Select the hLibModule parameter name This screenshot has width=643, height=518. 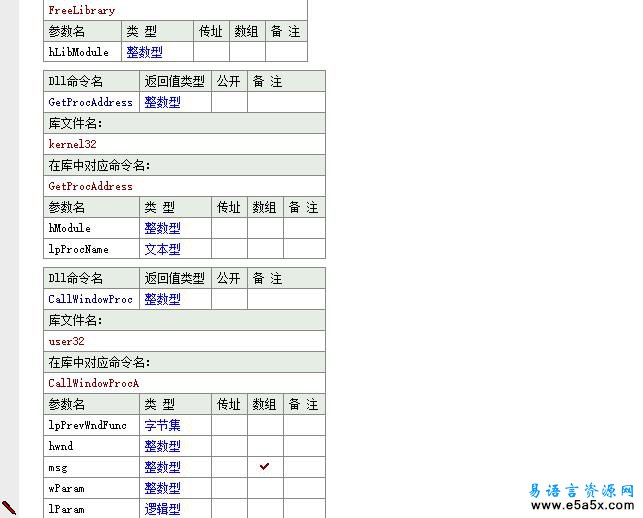78,52
